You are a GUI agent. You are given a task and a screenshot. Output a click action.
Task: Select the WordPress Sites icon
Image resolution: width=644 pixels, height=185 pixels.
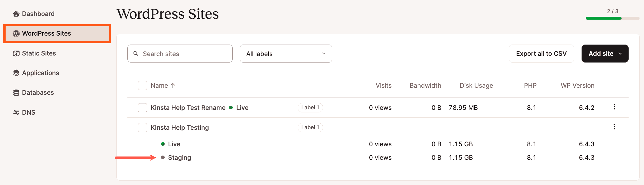16,33
